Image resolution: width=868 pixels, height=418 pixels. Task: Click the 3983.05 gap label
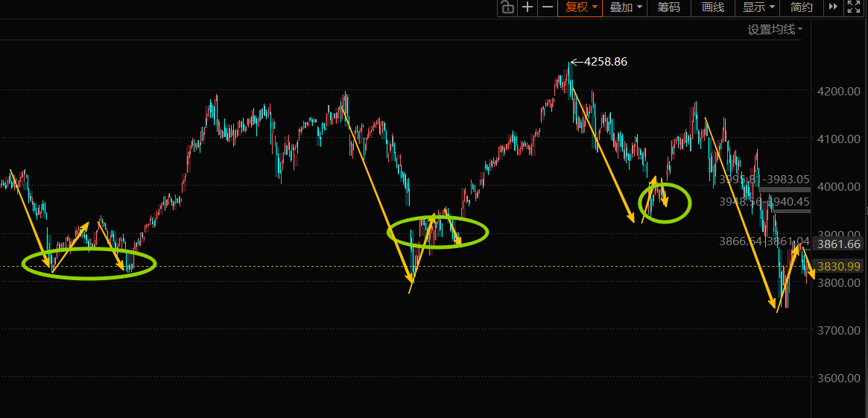click(x=788, y=180)
